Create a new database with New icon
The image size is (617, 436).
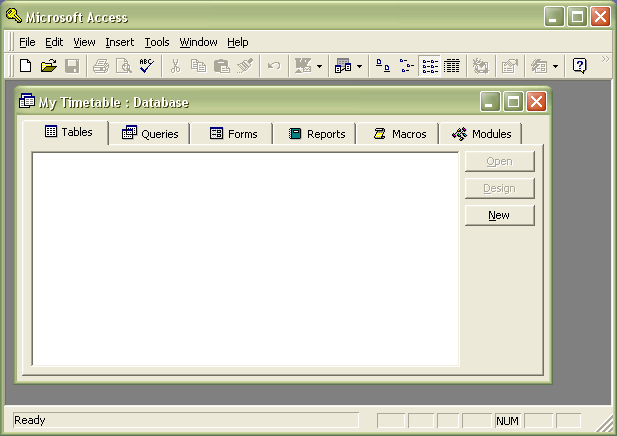tap(26, 66)
